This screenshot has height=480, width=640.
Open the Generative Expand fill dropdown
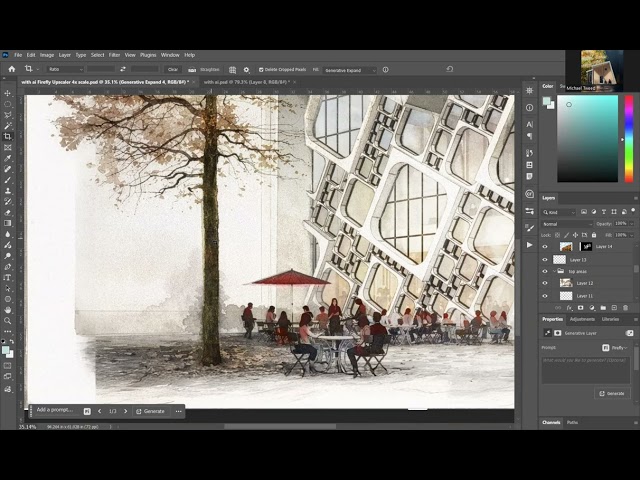click(x=349, y=70)
